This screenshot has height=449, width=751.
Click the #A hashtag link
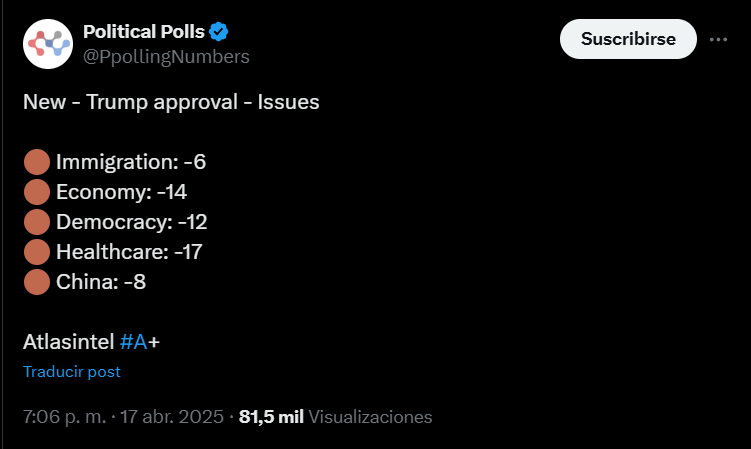[133, 342]
